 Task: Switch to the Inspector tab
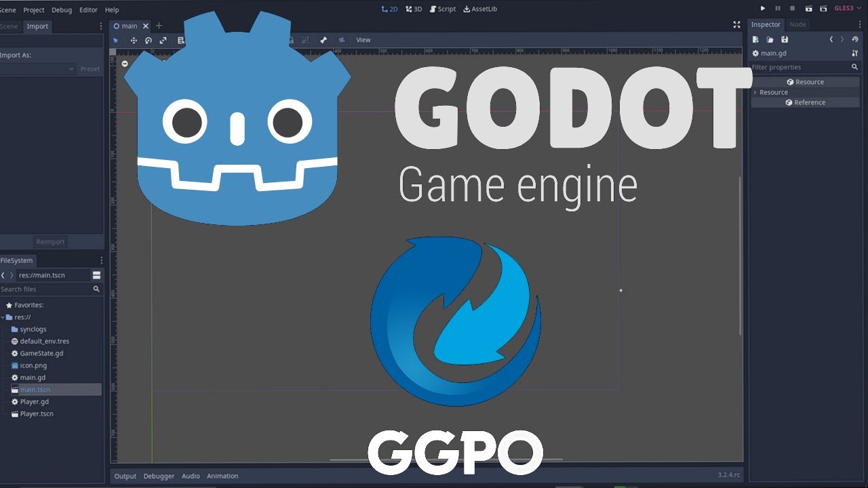click(766, 24)
